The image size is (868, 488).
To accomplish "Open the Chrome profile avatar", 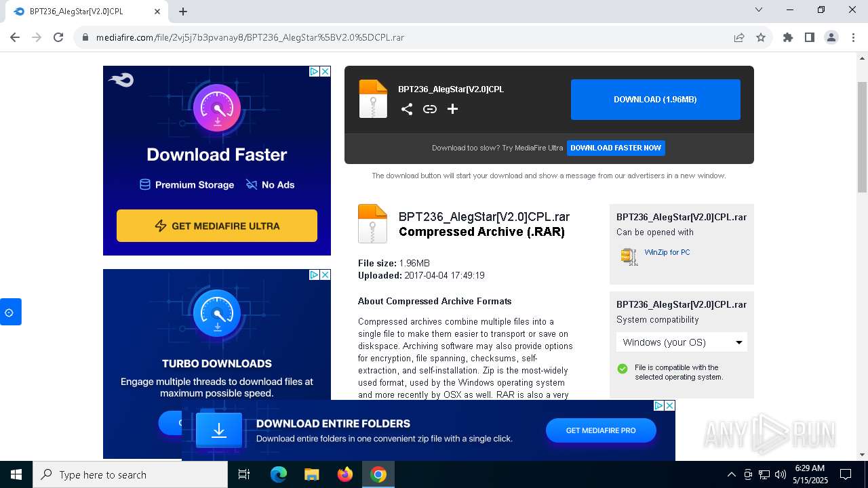I will point(831,37).
